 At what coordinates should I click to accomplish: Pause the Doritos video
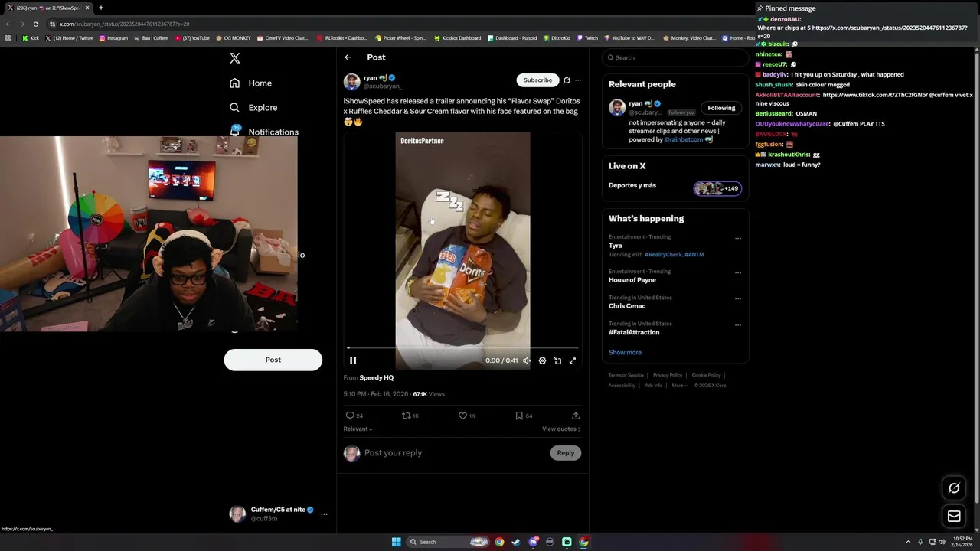coord(353,360)
